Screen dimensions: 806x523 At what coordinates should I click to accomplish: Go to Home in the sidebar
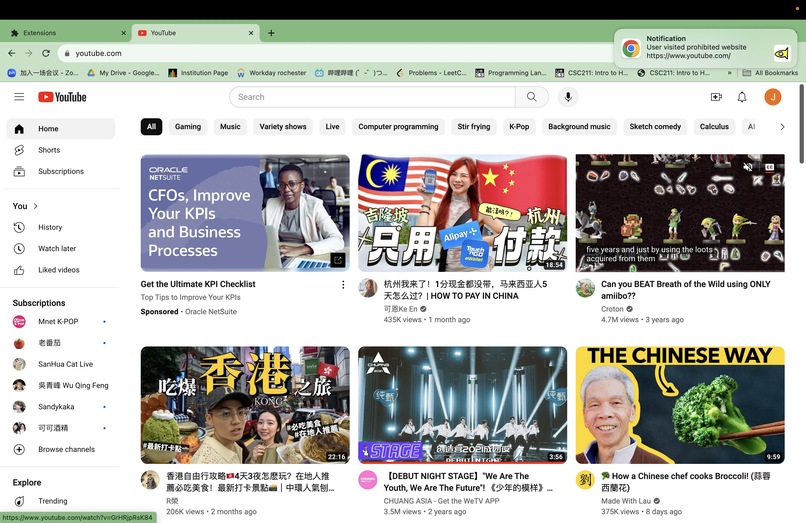click(x=61, y=129)
